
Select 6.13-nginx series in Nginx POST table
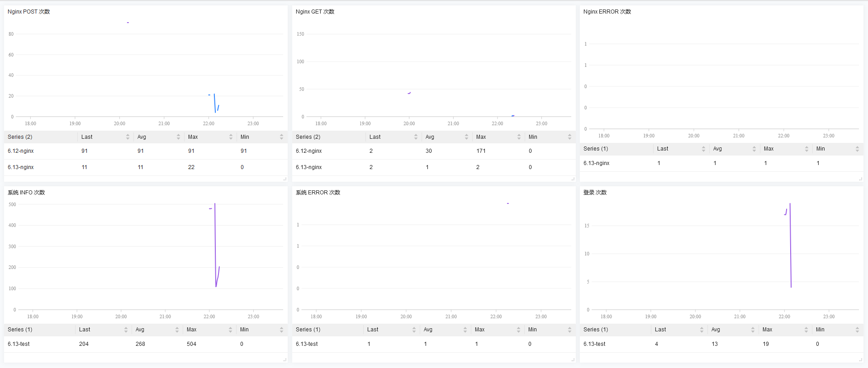click(x=21, y=167)
